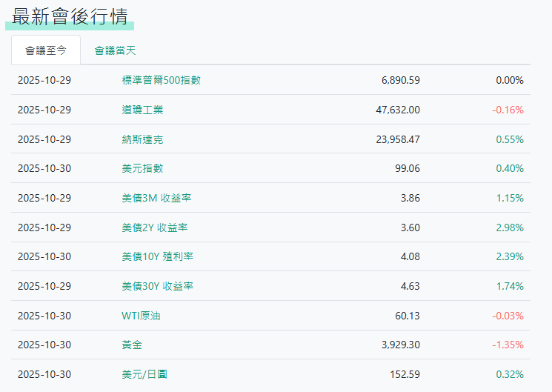The width and height of the screenshot is (552, 392).
Task: Select the value 47,632.00
Action: 398,110
